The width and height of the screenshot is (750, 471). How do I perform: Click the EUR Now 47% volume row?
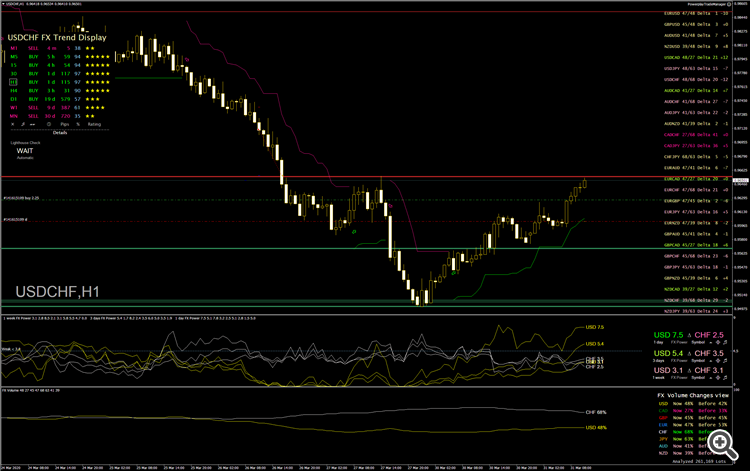[x=693, y=425]
